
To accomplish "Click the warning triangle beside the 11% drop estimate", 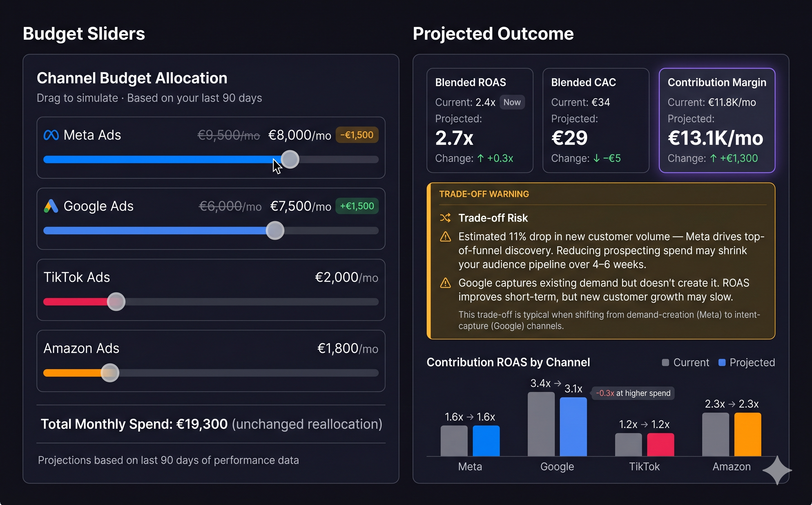I will tap(445, 237).
